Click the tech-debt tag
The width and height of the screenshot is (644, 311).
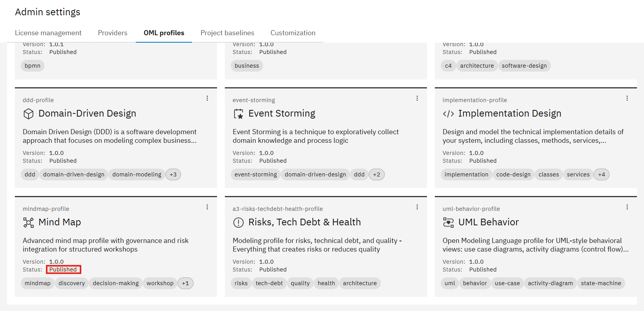269,283
